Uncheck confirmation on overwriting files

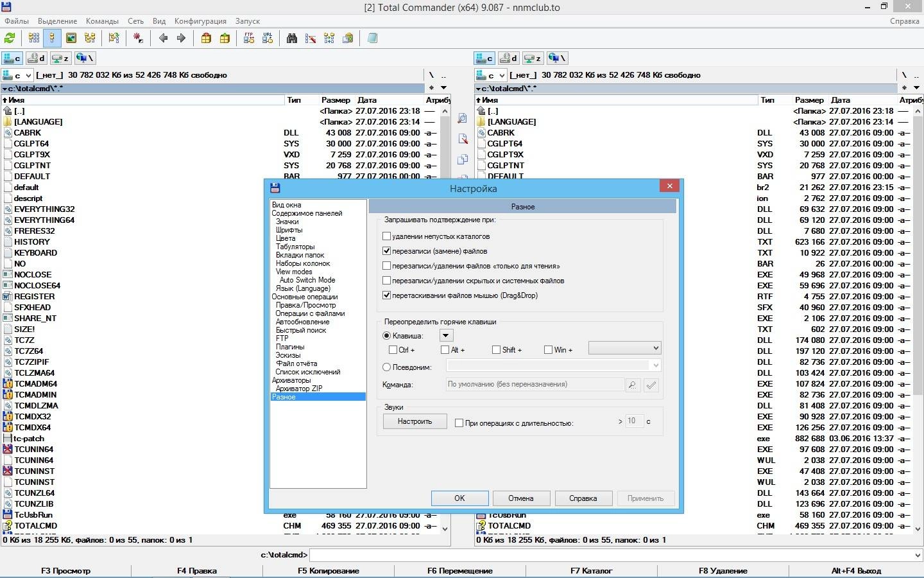[386, 251]
